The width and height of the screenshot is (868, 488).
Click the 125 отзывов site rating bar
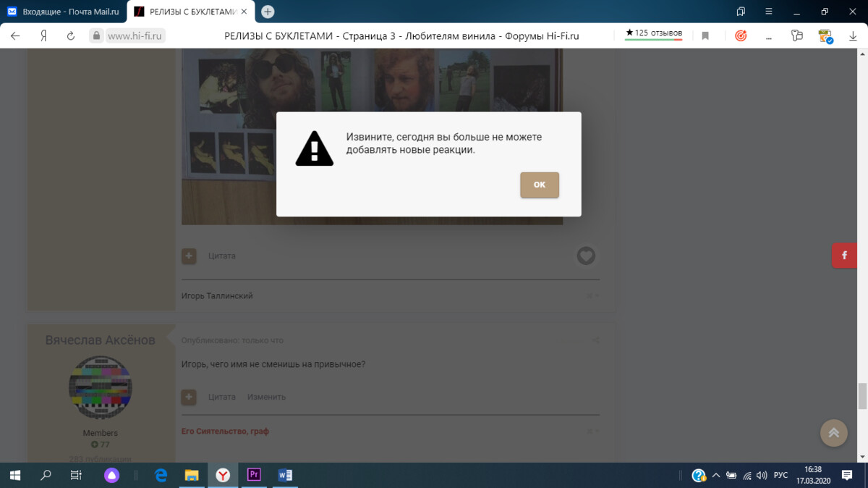[653, 34]
